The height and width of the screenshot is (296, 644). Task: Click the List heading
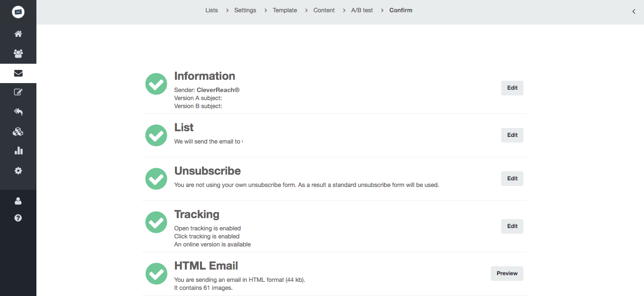point(184,127)
